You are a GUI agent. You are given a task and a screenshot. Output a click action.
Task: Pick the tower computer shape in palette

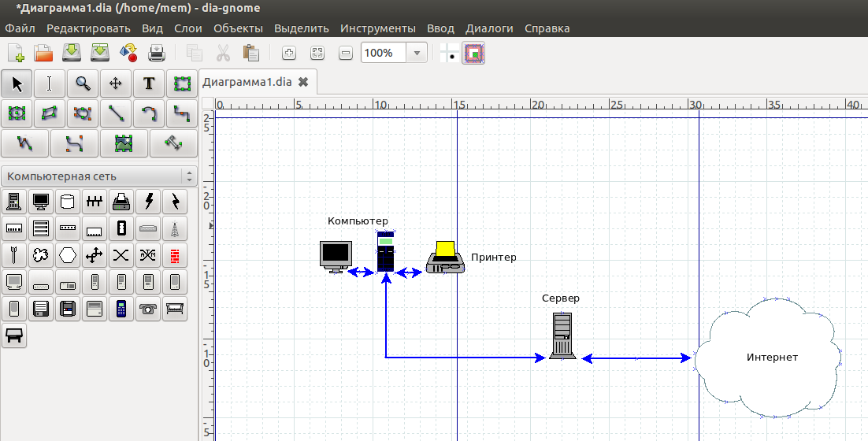[x=14, y=202]
